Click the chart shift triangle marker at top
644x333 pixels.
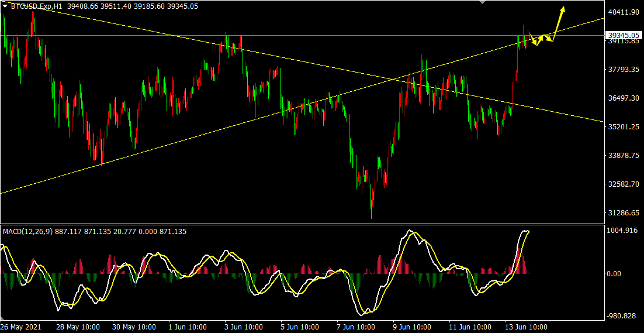pos(482,2)
